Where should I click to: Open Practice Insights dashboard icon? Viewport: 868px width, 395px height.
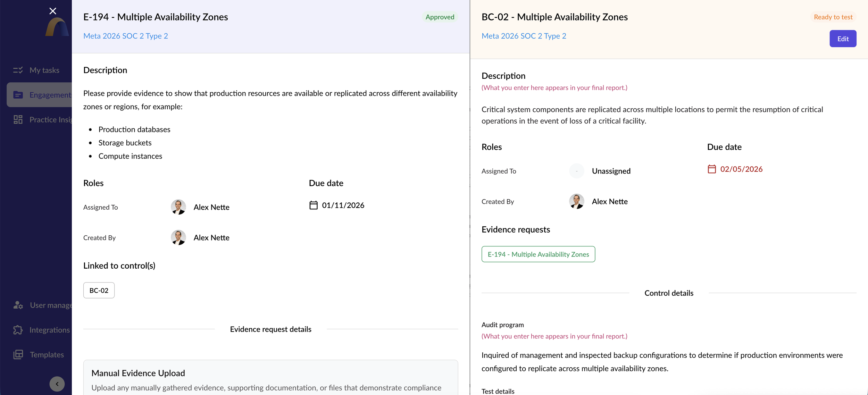pos(18,119)
